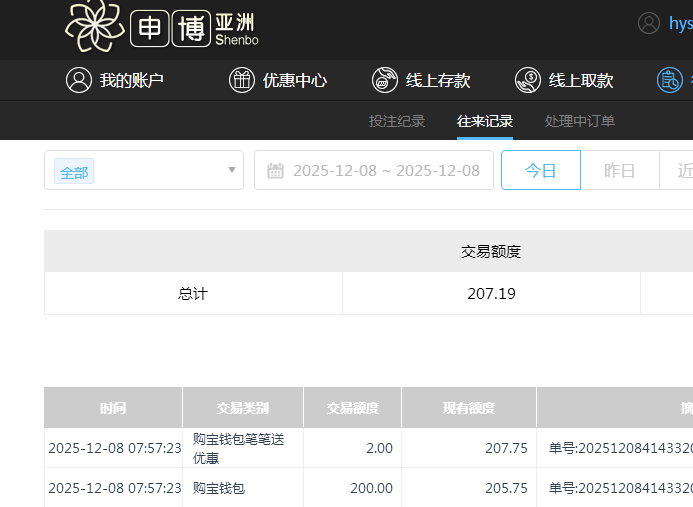Click the Shenbo flower logo

tap(94, 26)
